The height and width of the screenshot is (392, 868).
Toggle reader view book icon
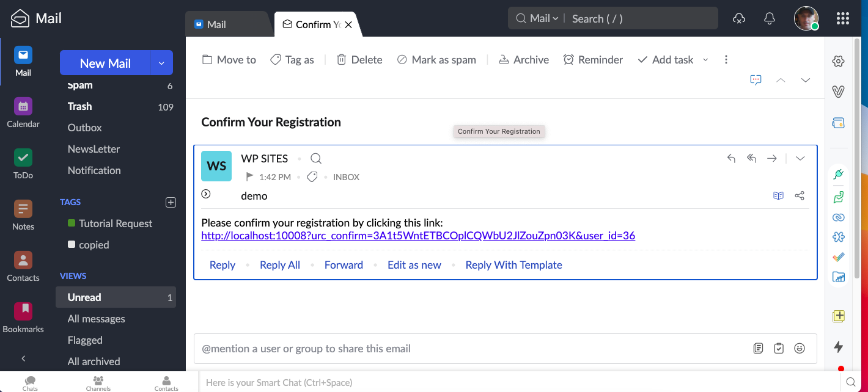(x=778, y=196)
